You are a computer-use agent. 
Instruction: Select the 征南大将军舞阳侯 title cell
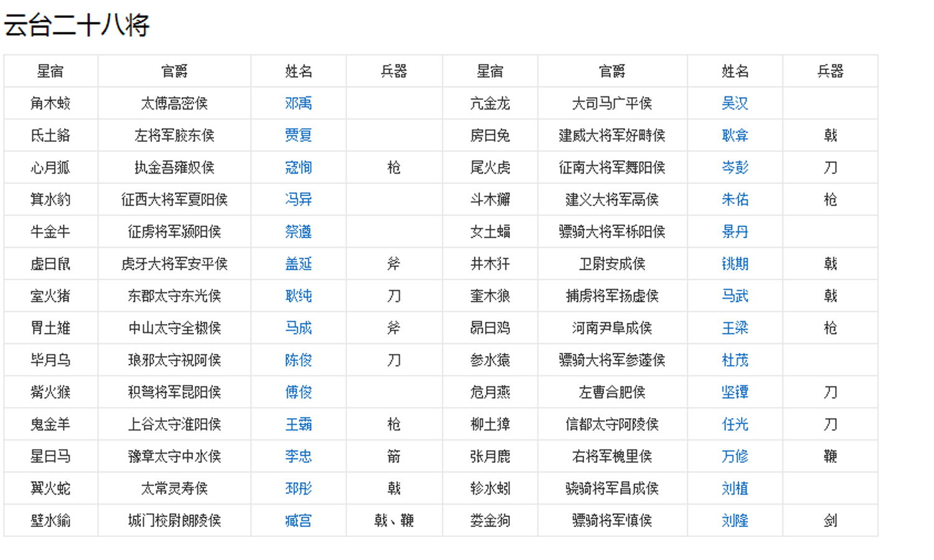[x=612, y=167]
